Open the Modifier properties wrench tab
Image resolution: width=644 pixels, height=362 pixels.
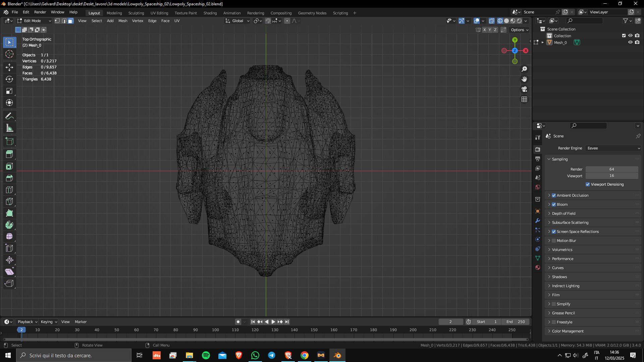tap(538, 221)
